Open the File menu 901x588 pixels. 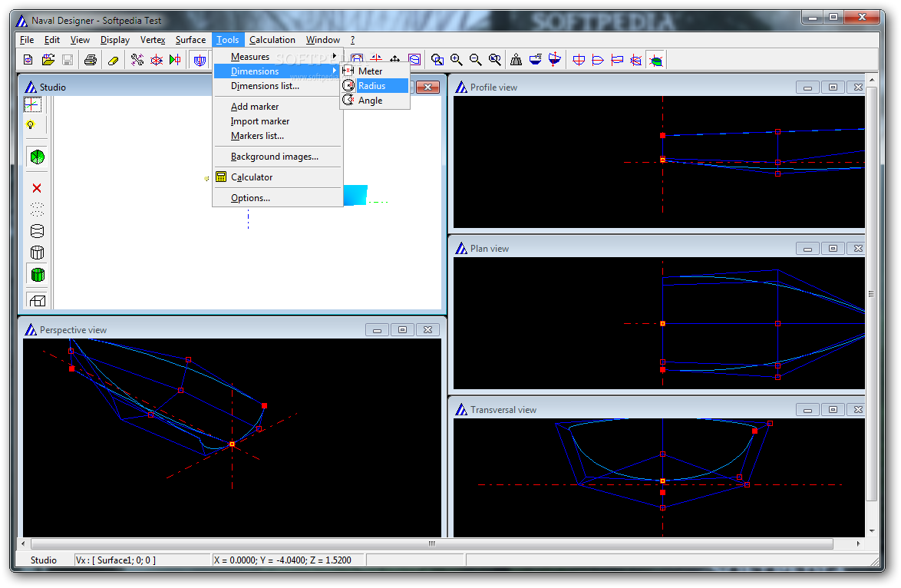click(x=26, y=40)
